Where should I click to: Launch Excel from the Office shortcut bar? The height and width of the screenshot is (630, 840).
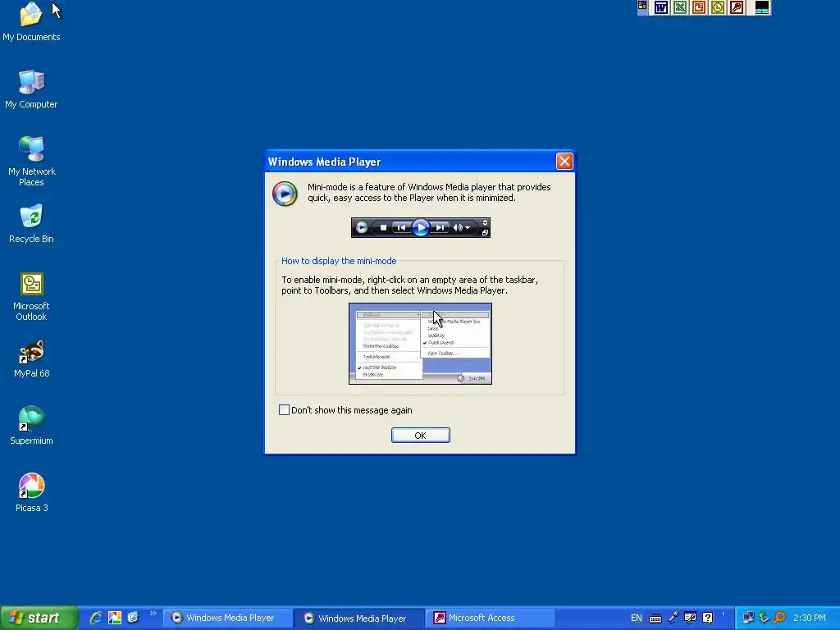pyautogui.click(x=680, y=7)
